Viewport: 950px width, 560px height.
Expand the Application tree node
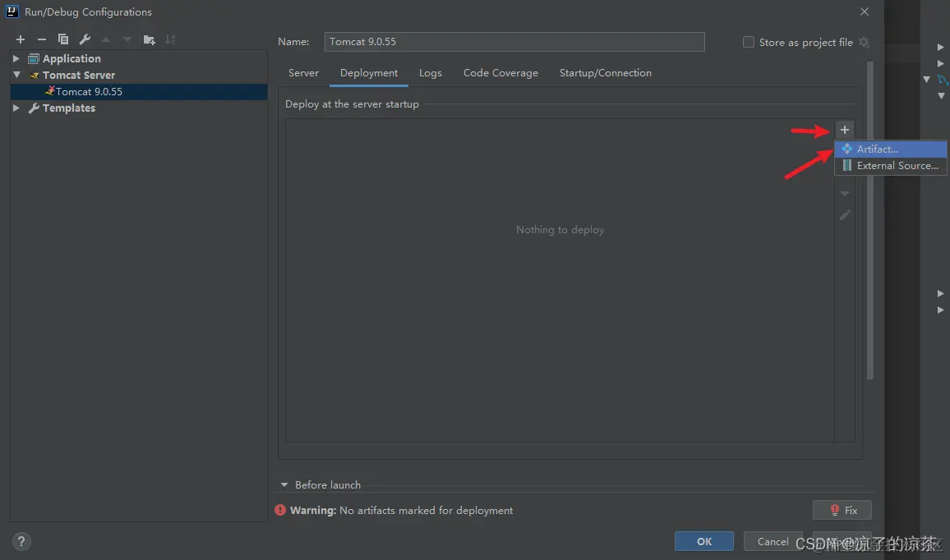click(x=16, y=59)
